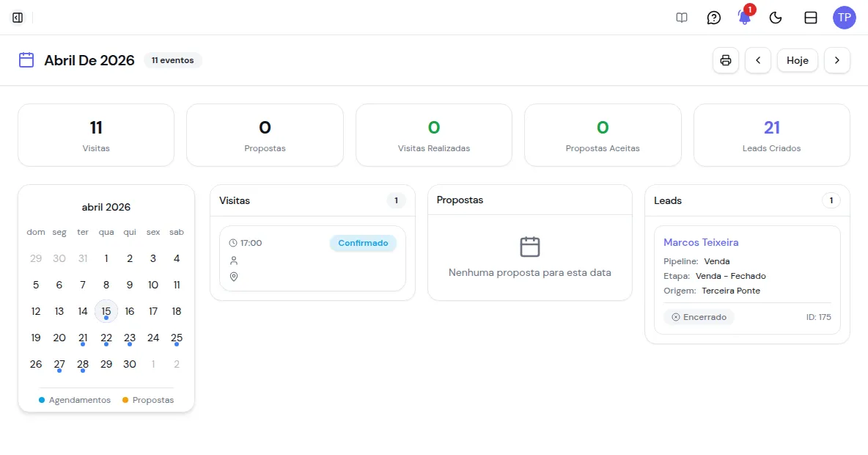The width and height of the screenshot is (868, 455).
Task: Toggle dark mode moon icon
Action: click(776, 18)
